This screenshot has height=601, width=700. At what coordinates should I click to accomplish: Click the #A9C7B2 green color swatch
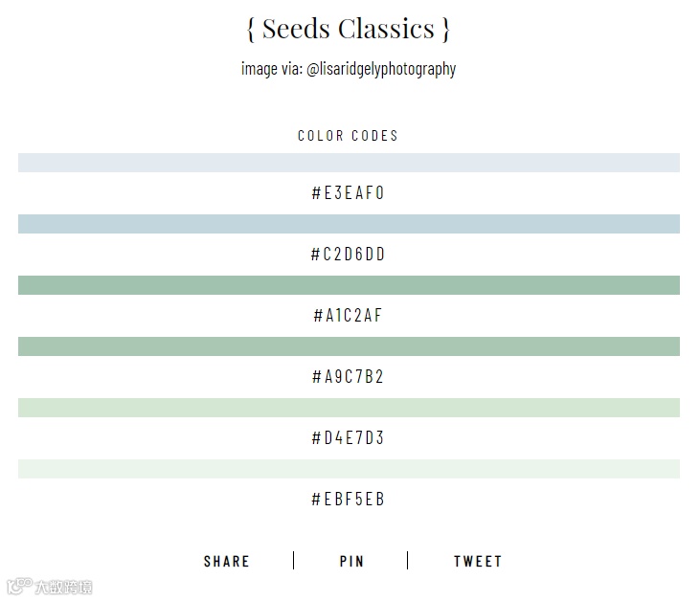[349, 346]
